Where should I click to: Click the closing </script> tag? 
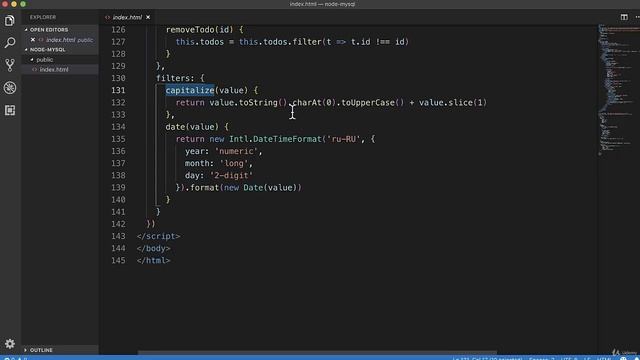tap(158, 236)
